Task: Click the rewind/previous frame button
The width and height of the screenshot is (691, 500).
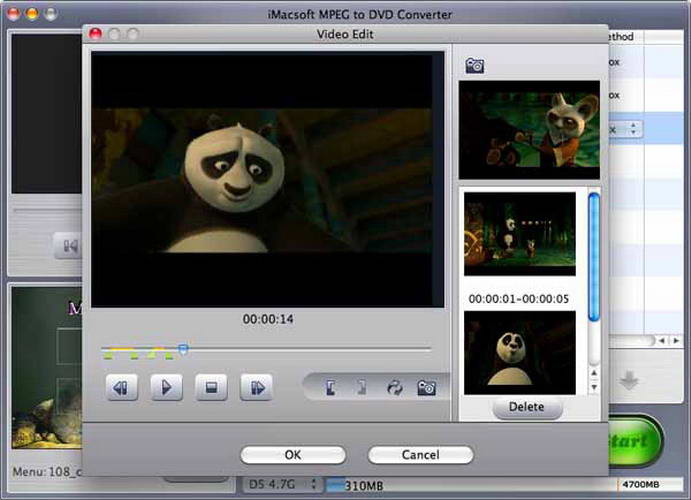Action: 122,388
